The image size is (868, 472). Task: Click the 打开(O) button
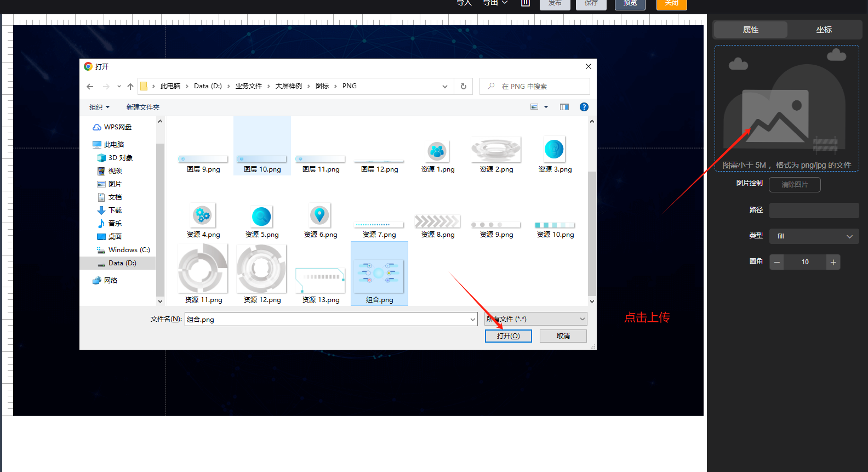point(508,335)
